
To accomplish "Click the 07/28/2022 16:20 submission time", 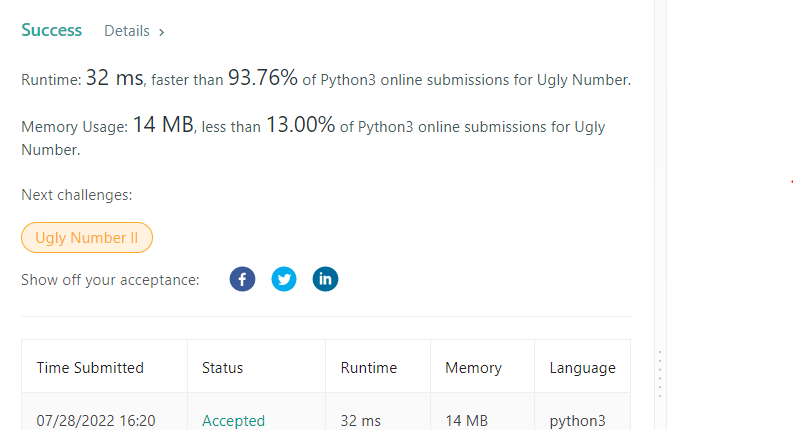I will pos(96,420).
